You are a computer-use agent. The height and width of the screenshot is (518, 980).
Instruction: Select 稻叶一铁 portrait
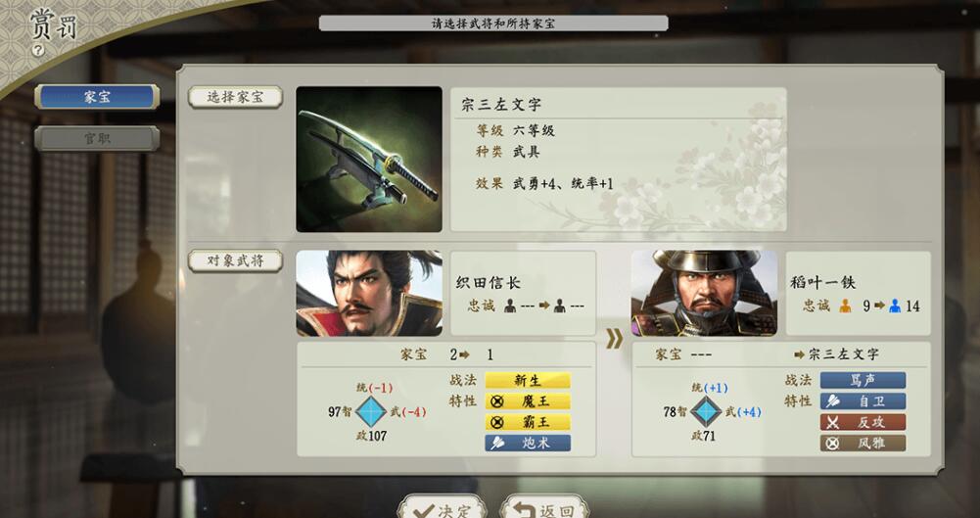pyautogui.click(x=704, y=293)
